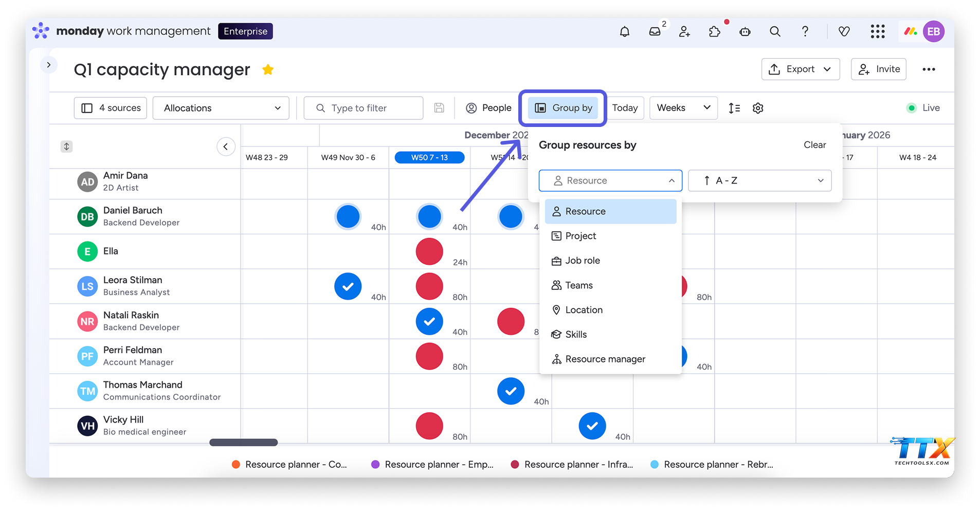Screen dimensions: 980x511
Task: Click Daniel Baruch's DB avatar
Action: coord(87,217)
